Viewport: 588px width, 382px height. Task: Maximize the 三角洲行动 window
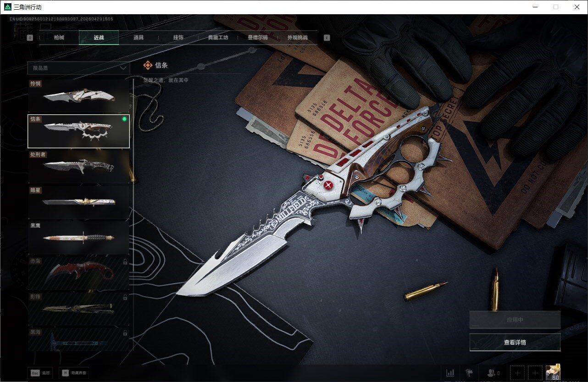click(556, 7)
